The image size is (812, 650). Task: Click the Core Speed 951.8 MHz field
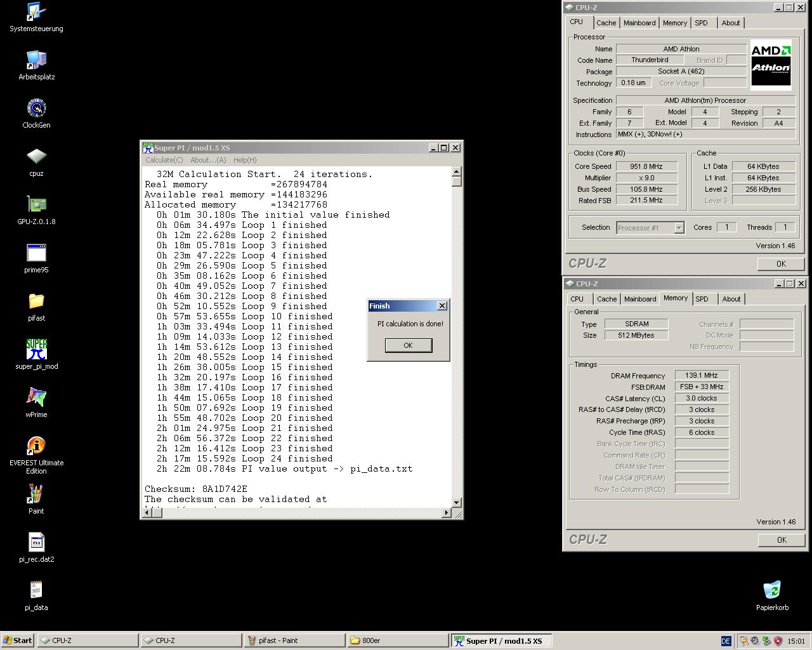646,166
